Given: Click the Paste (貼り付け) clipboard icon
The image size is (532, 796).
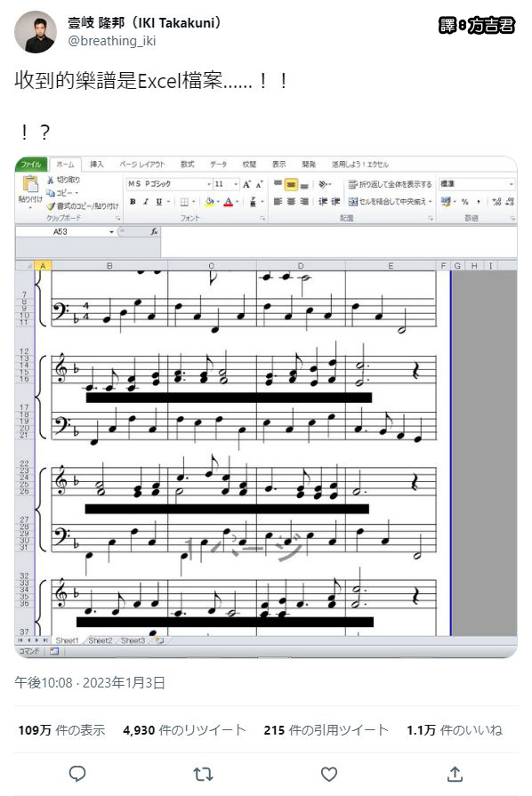Looking at the screenshot, I should point(30,185).
